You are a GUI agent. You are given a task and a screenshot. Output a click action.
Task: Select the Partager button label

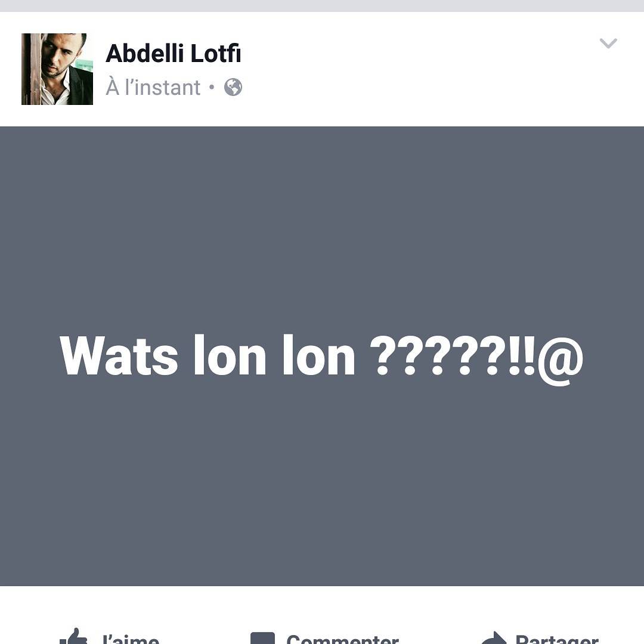[557, 639]
